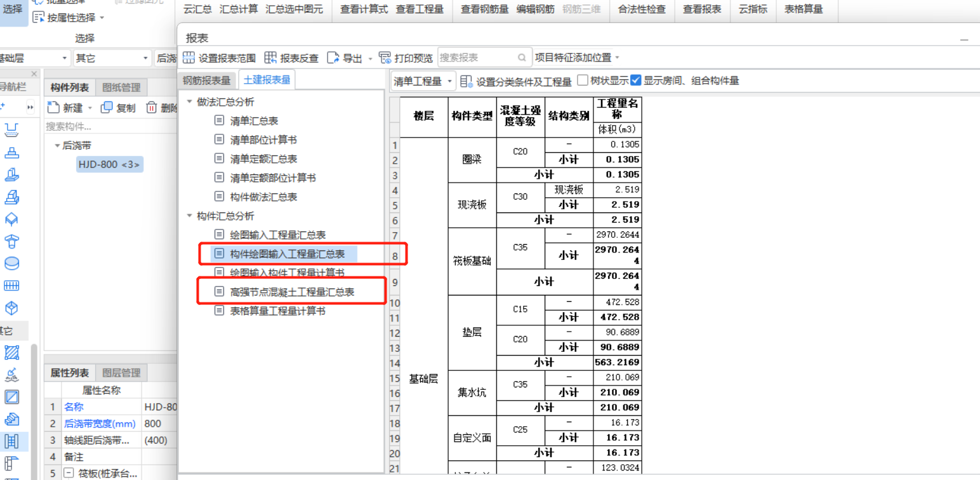Open the 绘图输入工程量汇总表 report

pos(278,235)
